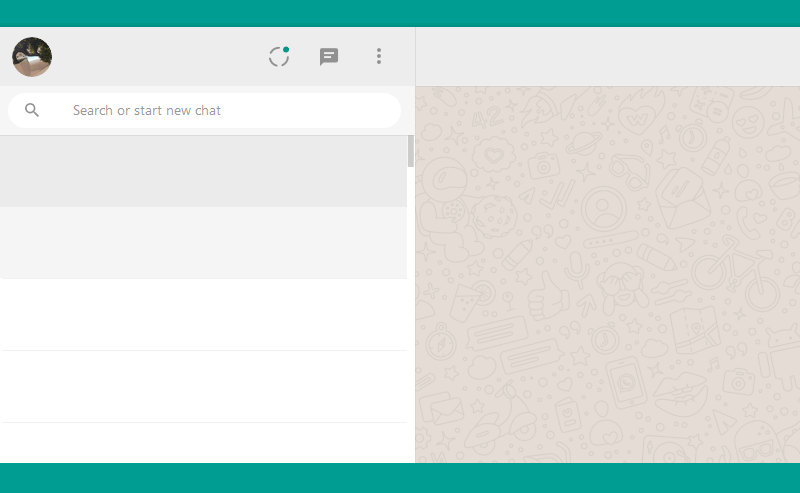Open the three-dot menu
Image resolution: width=800 pixels, height=493 pixels.
379,56
